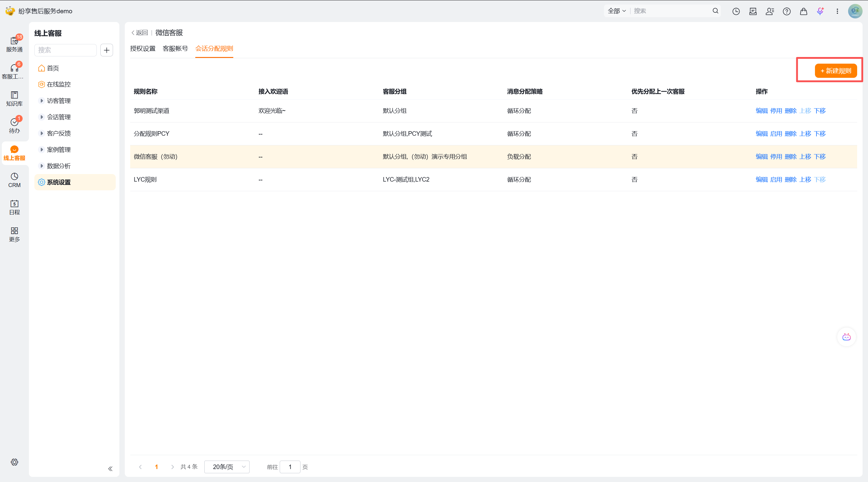
Task: Open the message inbox icon in top bar
Action: point(753,11)
